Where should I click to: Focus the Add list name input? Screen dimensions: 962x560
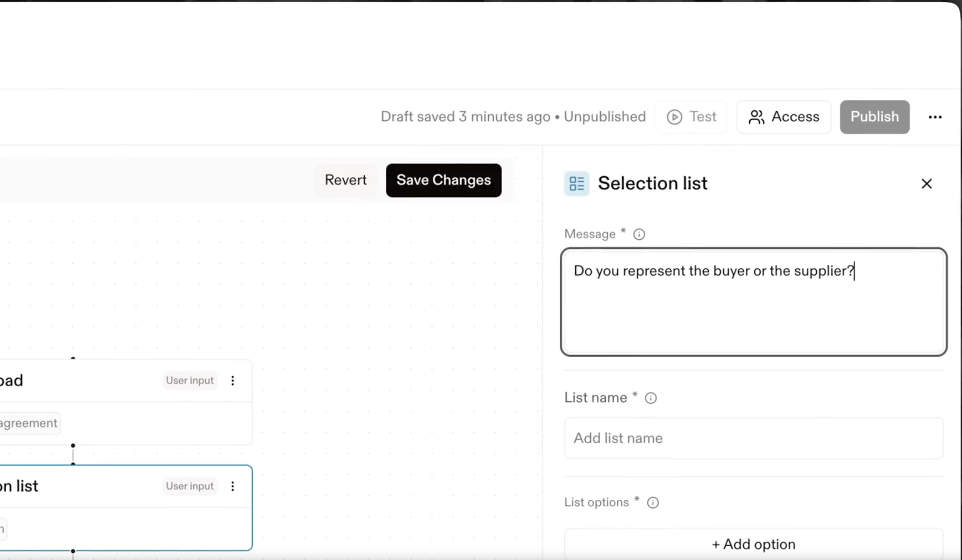[753, 438]
